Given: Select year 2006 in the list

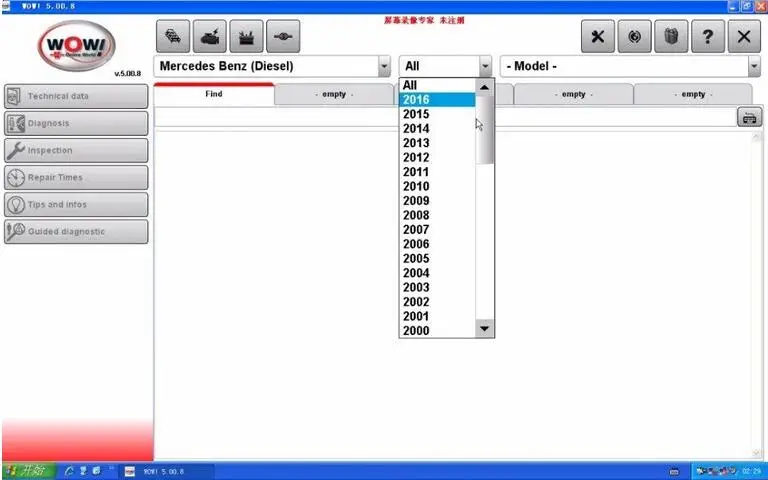Looking at the screenshot, I should click(x=437, y=244).
